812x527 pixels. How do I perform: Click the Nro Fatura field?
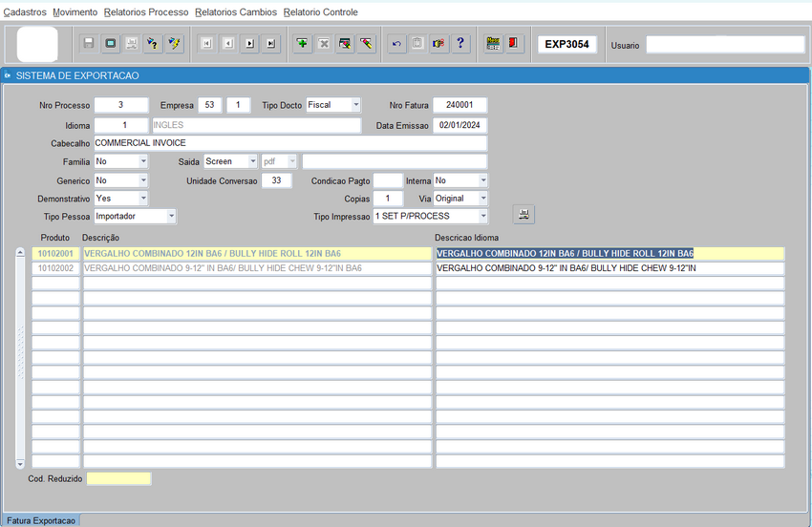click(x=459, y=105)
